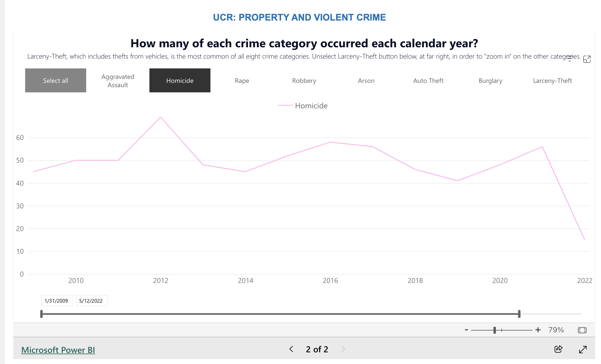Click the end date field 5/12/2022
Viewport: 601px width, 364px height.
click(x=91, y=301)
